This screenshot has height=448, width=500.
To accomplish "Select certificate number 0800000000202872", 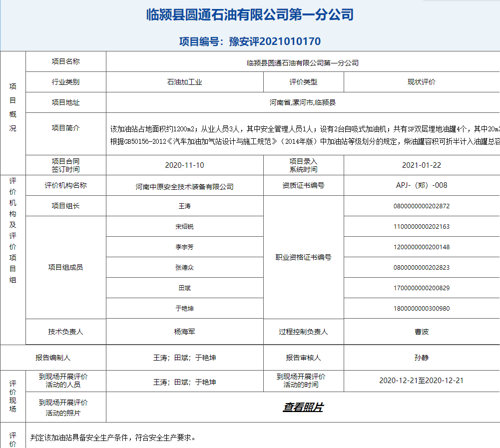I will coord(422,206).
